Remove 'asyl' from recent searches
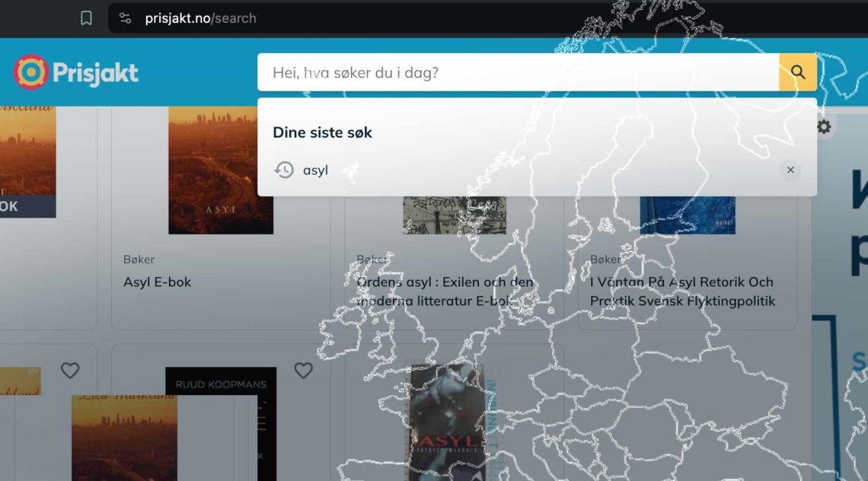This screenshot has height=481, width=868. point(790,170)
